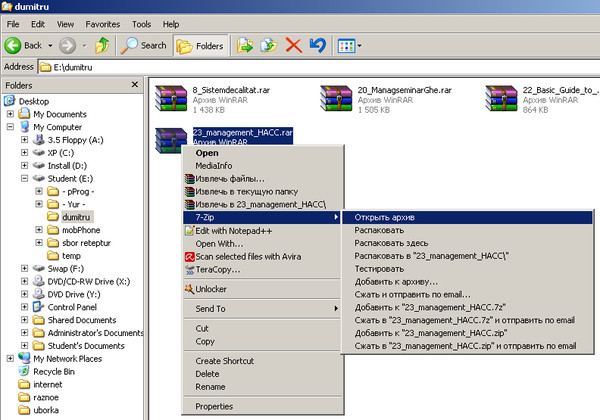Choose Open in context menu
Viewport: 600px width, 420px height.
262,153
